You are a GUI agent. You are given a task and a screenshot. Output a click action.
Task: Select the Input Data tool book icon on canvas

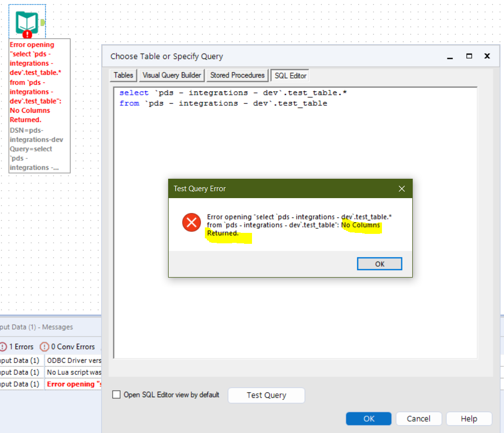click(26, 21)
